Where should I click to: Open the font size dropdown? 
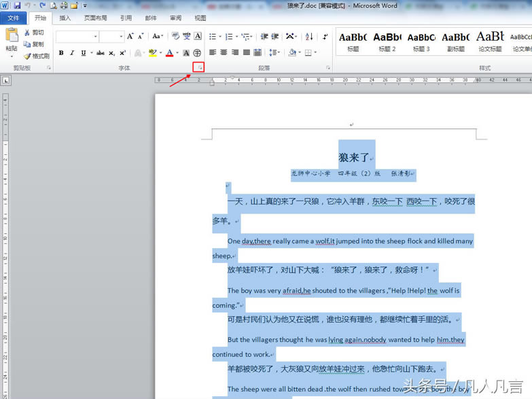coord(121,37)
